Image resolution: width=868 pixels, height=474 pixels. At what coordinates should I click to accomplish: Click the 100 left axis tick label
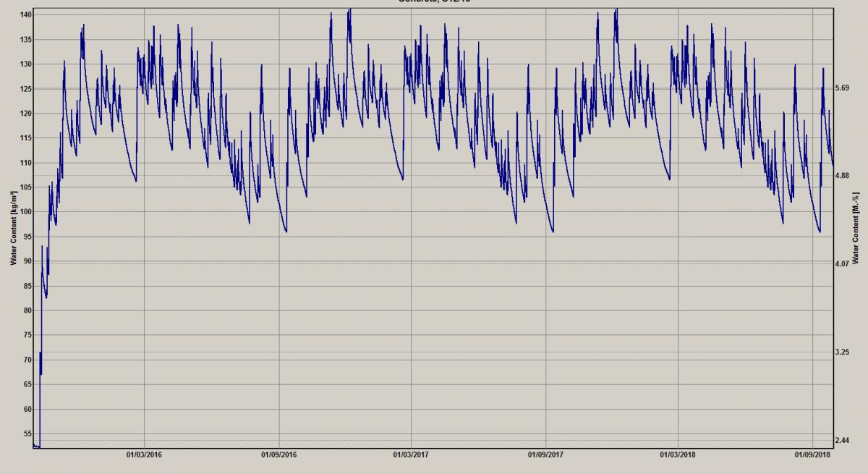click(25, 212)
